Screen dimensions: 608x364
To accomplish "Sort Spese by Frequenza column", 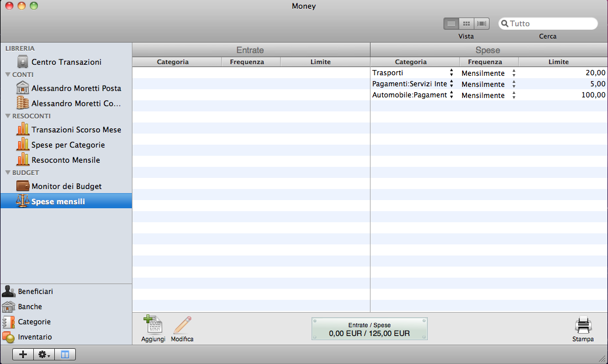I will (489, 62).
